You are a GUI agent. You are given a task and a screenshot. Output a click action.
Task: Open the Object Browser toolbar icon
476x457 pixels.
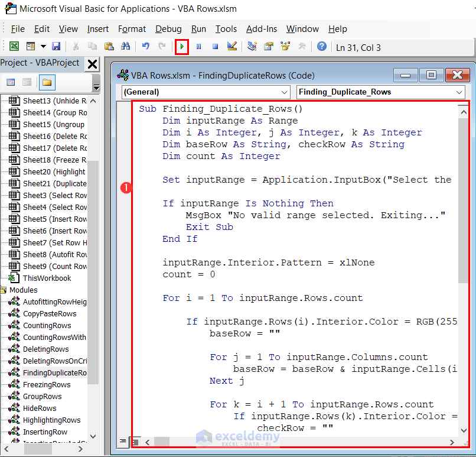pyautogui.click(x=286, y=46)
